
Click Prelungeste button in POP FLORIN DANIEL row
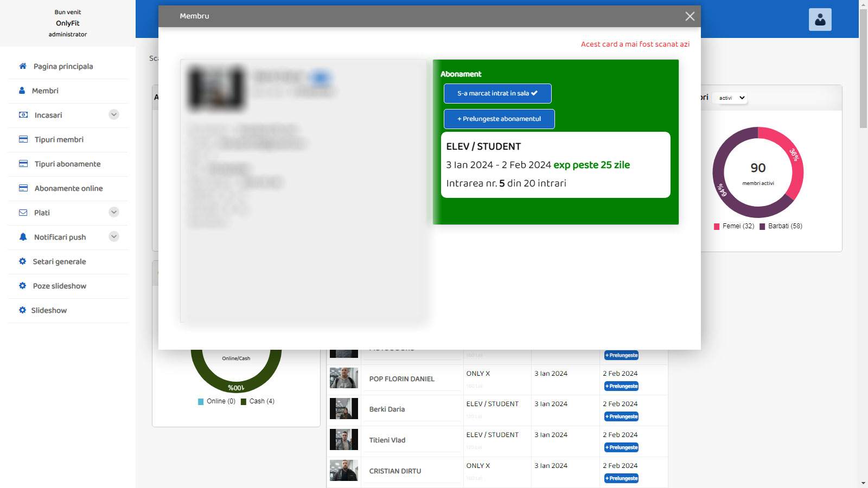(621, 386)
